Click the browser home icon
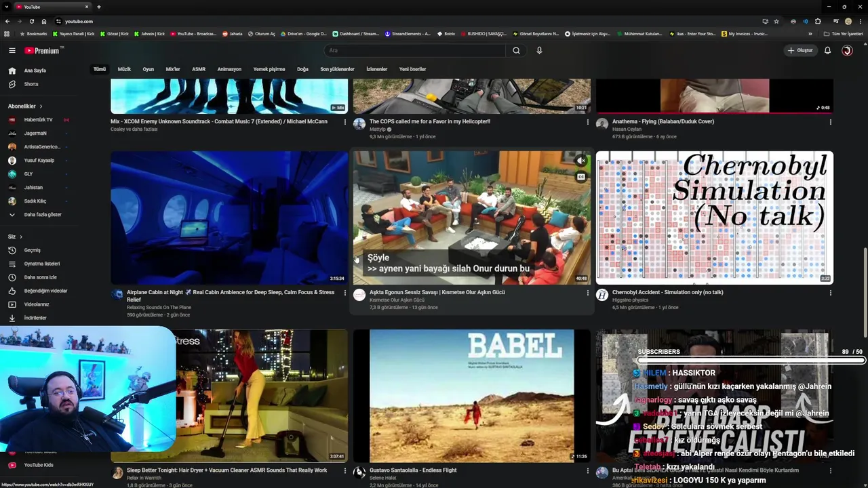 click(x=44, y=21)
